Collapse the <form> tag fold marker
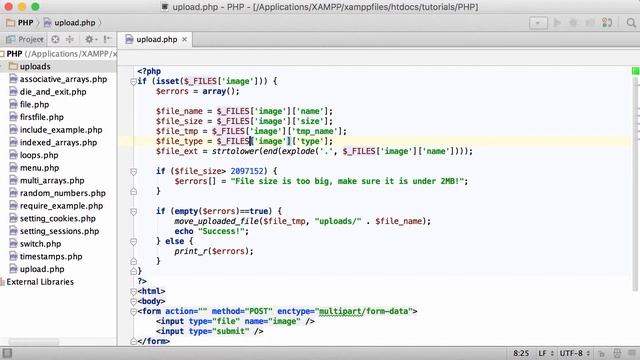 click(x=133, y=311)
